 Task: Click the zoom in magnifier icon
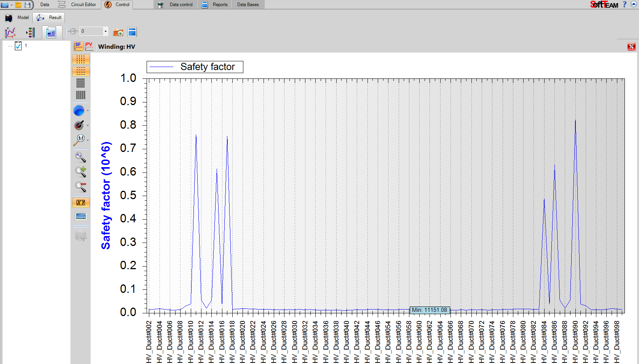[81, 172]
